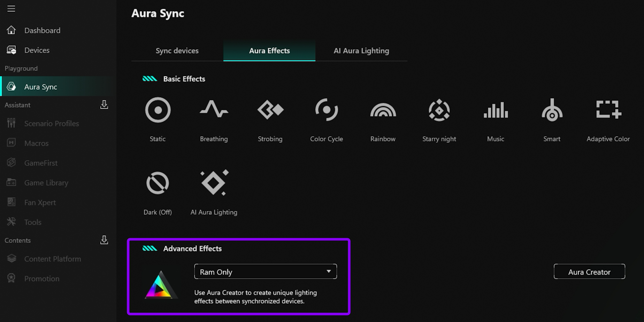Click the Assistant section label

[17, 105]
